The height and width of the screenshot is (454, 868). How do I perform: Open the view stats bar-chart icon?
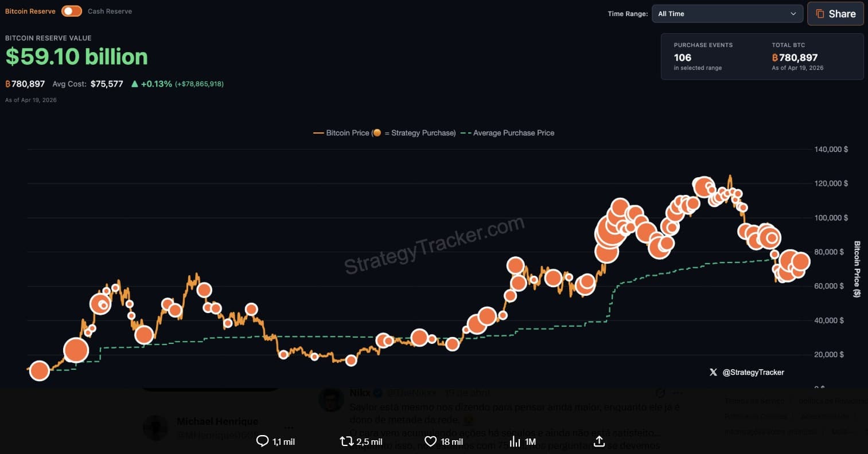coord(515,441)
